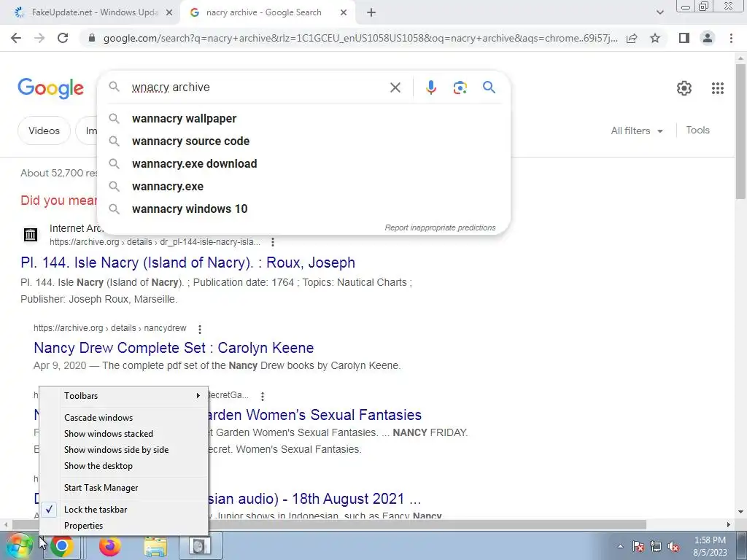Viewport: 747px width, 560px height.
Task: Click the Google logo
Action: tap(51, 88)
